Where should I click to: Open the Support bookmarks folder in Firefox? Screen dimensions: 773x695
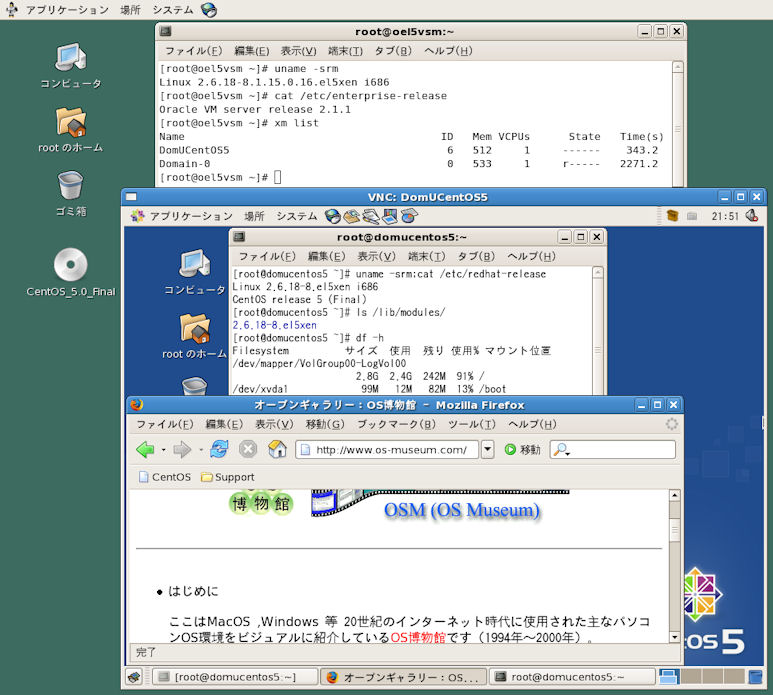pos(228,477)
